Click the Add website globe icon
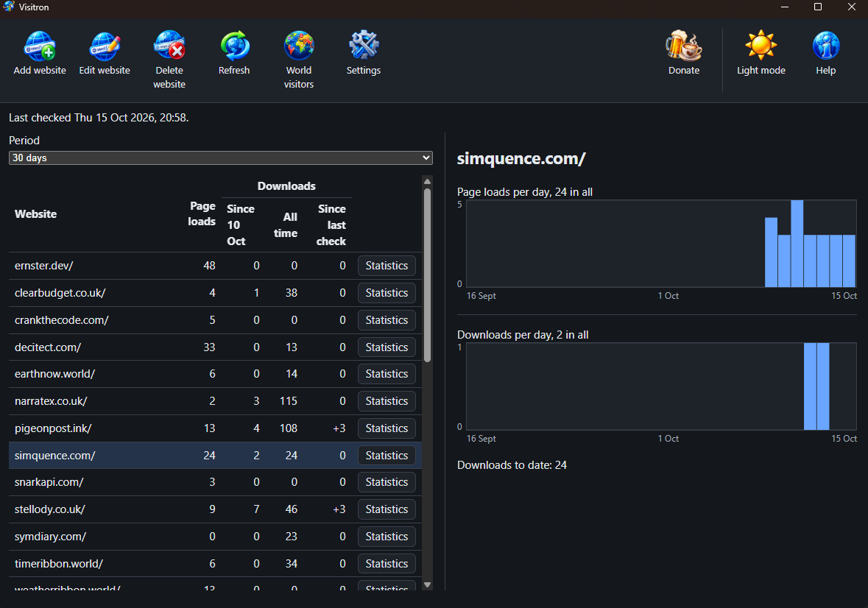 click(40, 46)
